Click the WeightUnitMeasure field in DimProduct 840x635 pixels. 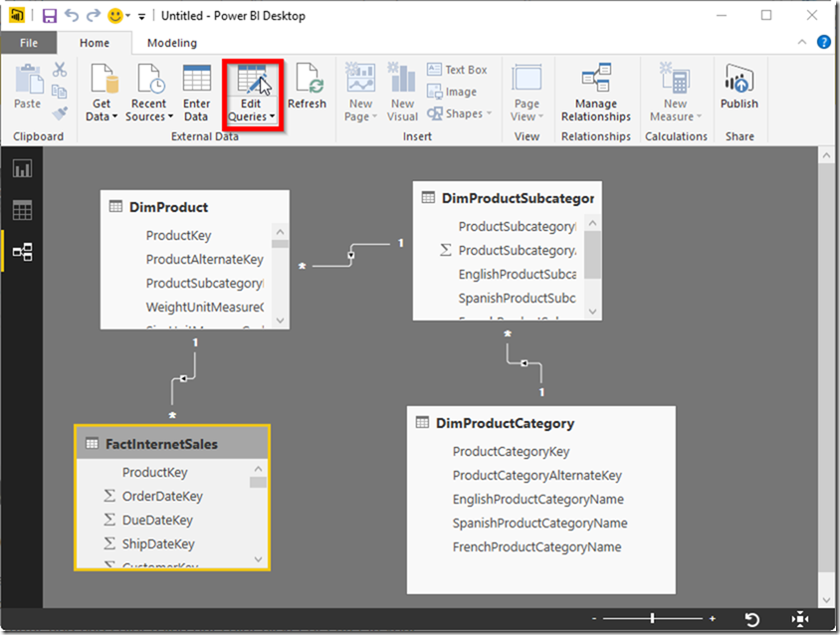(204, 308)
